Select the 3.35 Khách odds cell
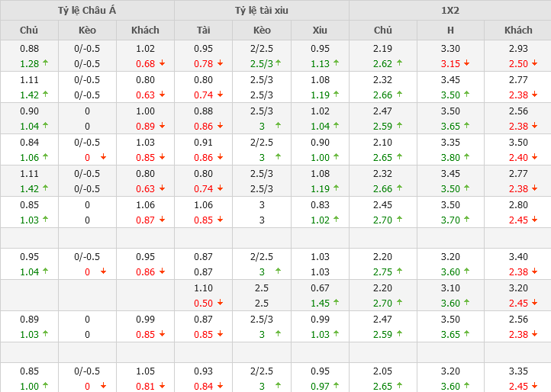 point(518,371)
